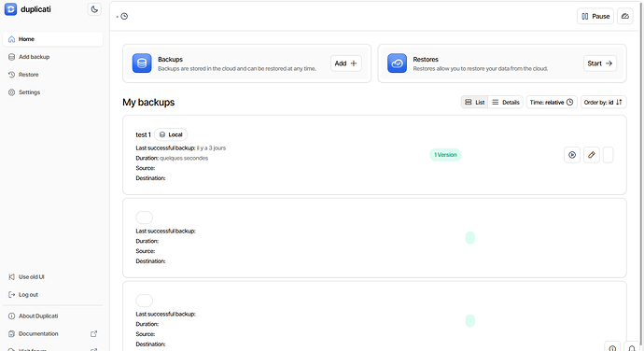
Task: Switch to List view
Action: [475, 103]
